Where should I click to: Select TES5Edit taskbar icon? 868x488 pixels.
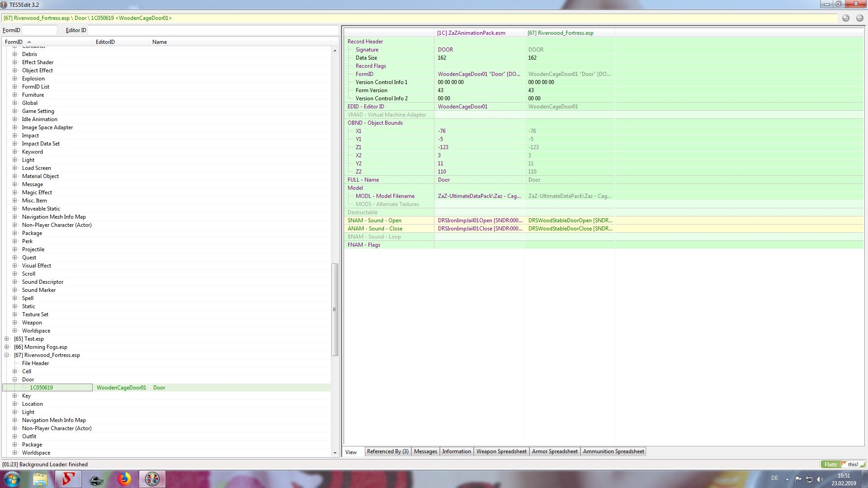coord(152,479)
